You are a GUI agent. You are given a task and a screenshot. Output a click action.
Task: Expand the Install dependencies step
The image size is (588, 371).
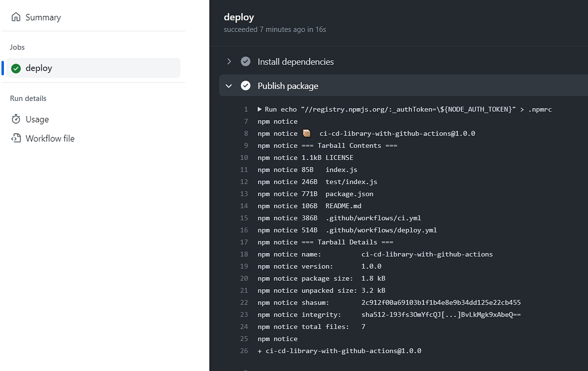228,61
